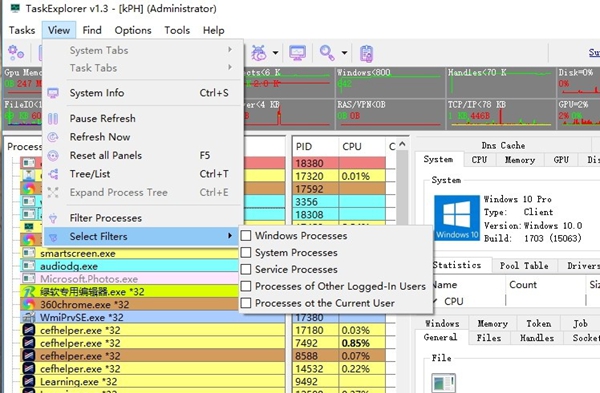Open the Find menu

[92, 30]
